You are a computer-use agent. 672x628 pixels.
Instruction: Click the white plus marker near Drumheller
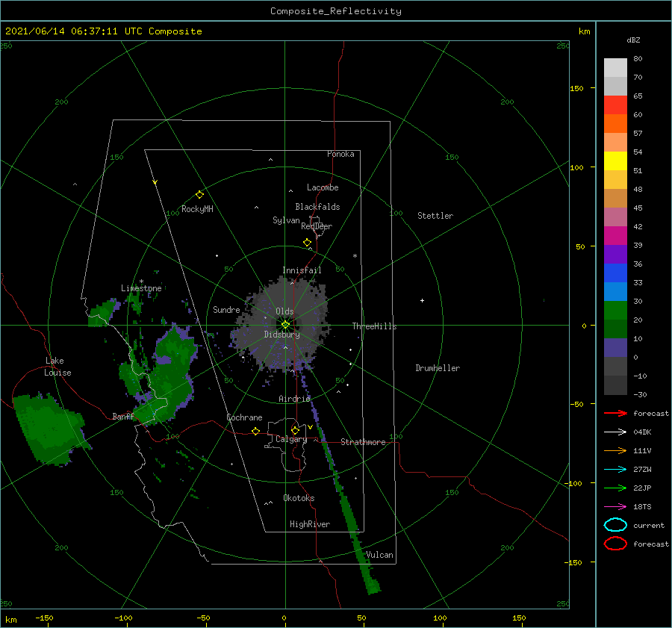pos(422,300)
